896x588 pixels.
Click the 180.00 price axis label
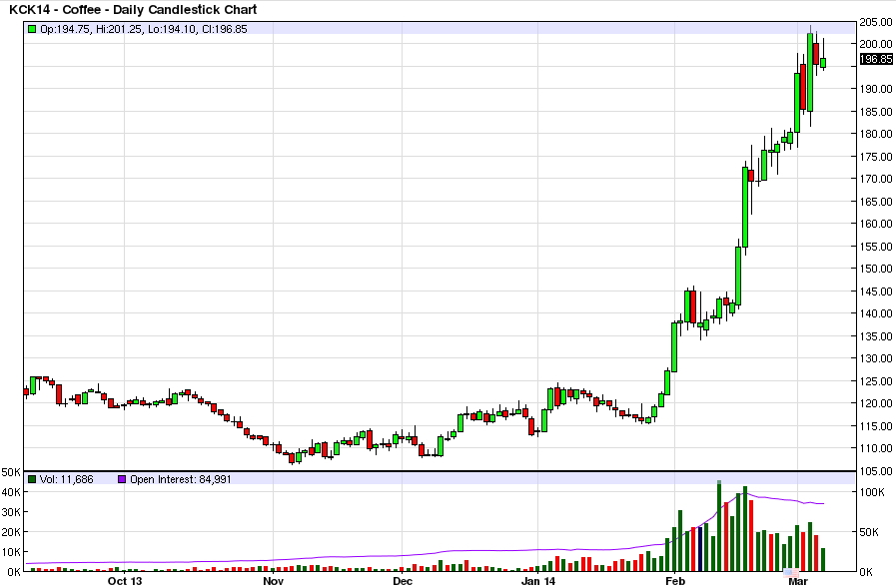pyautogui.click(x=876, y=134)
